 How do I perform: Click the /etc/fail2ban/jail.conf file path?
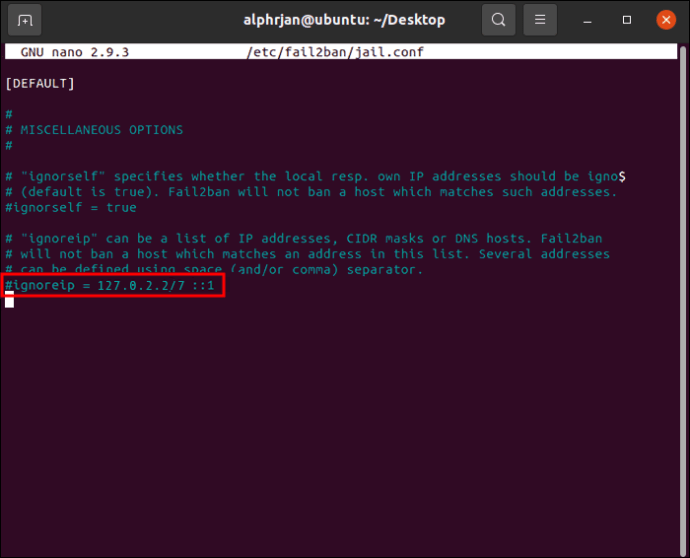click(x=335, y=52)
